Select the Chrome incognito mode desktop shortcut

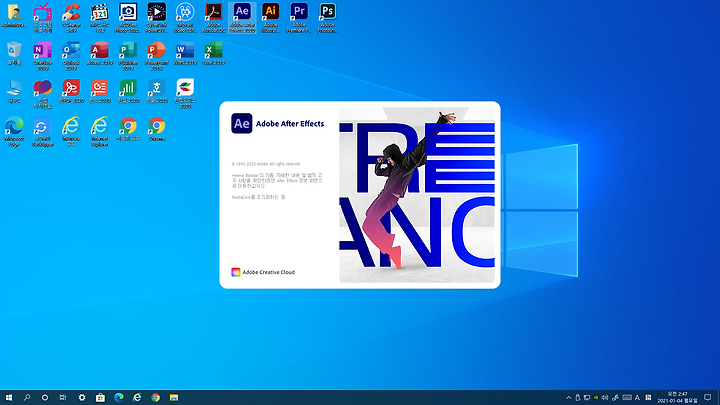(x=128, y=129)
